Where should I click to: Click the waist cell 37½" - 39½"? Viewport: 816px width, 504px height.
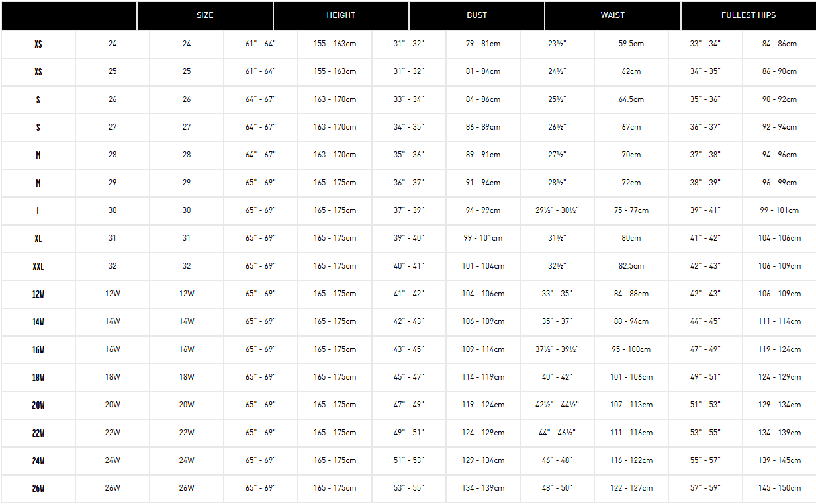tap(557, 349)
